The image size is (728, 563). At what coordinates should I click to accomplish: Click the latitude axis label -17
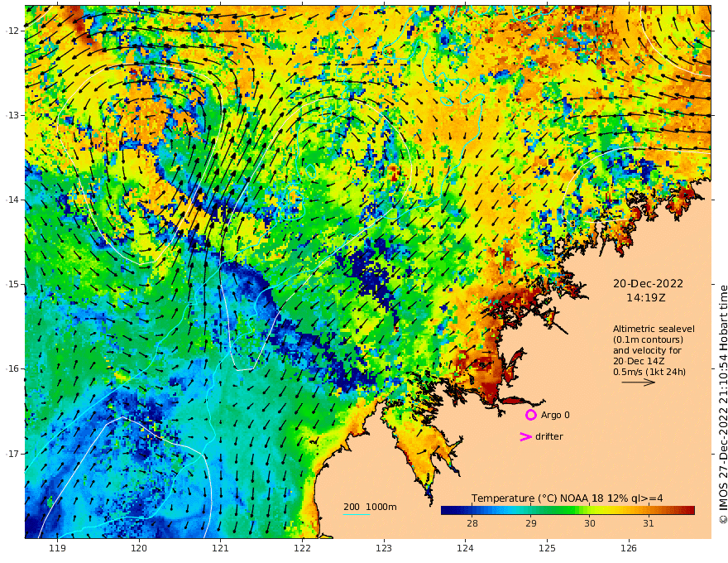pos(12,454)
